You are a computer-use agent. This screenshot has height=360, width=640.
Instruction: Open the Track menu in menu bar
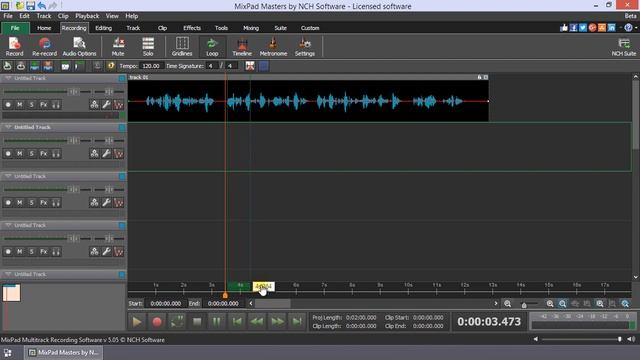[x=44, y=16]
